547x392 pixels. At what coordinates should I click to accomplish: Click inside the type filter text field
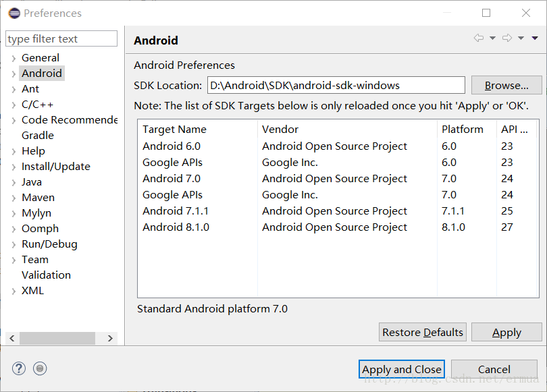[61, 38]
